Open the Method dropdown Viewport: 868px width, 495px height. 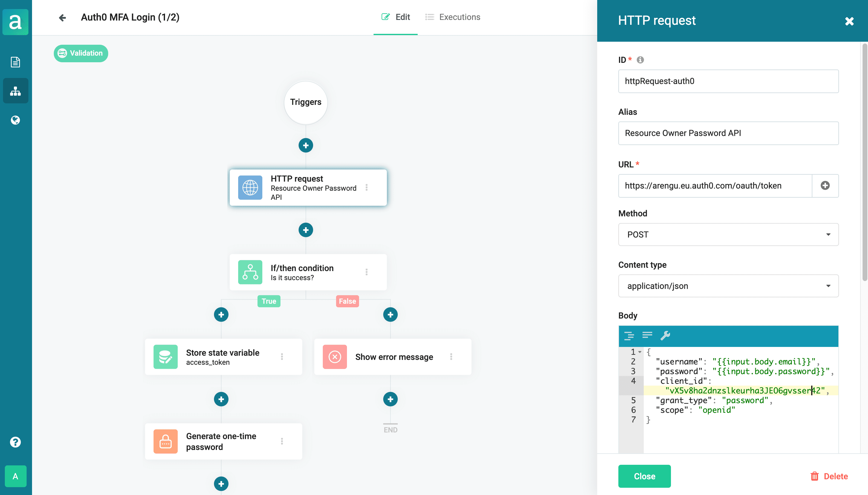[x=728, y=235]
